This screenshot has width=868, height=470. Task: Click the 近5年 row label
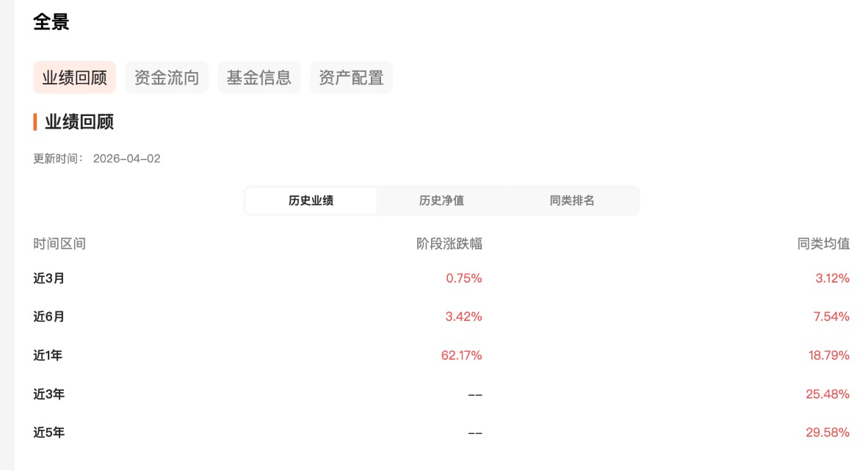pyautogui.click(x=48, y=433)
